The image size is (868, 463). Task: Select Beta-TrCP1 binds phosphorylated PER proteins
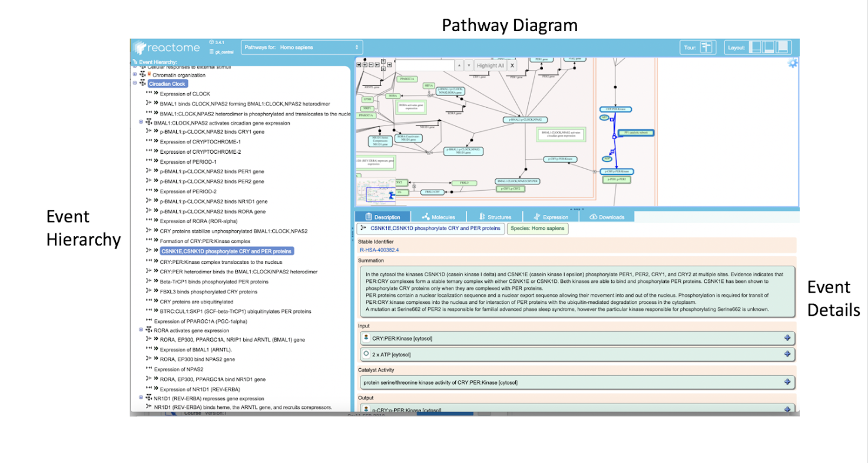tap(214, 282)
